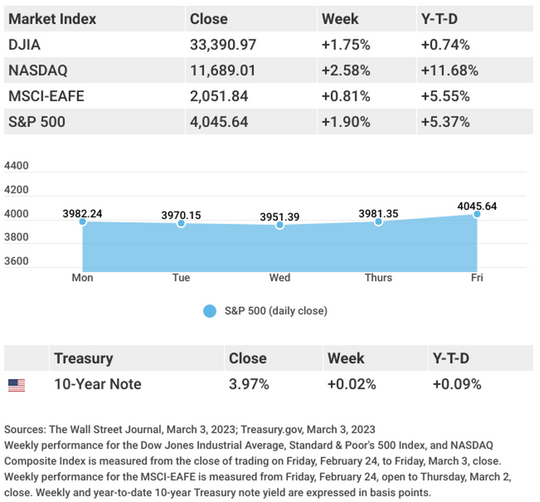Click the Treasury column header
The width and height of the screenshot is (540, 502).
coord(84,358)
